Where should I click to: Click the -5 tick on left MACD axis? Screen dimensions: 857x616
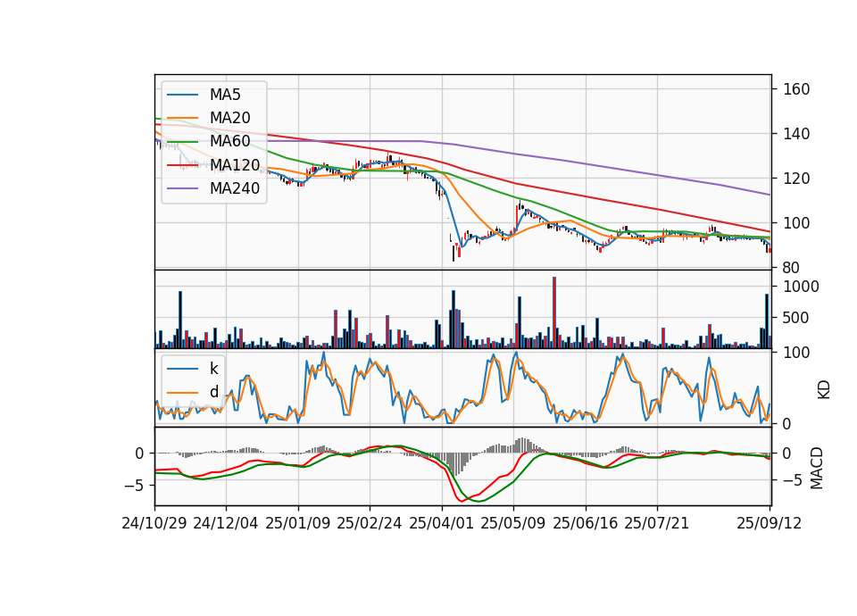tap(134, 486)
